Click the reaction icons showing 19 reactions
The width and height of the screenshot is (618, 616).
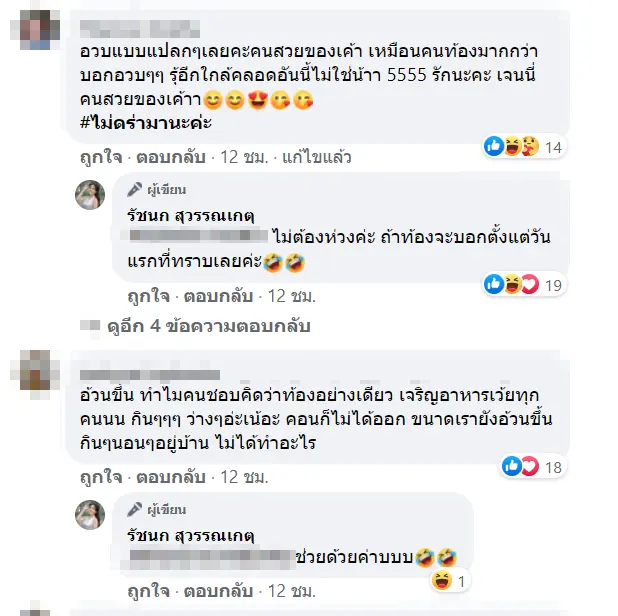tap(524, 284)
